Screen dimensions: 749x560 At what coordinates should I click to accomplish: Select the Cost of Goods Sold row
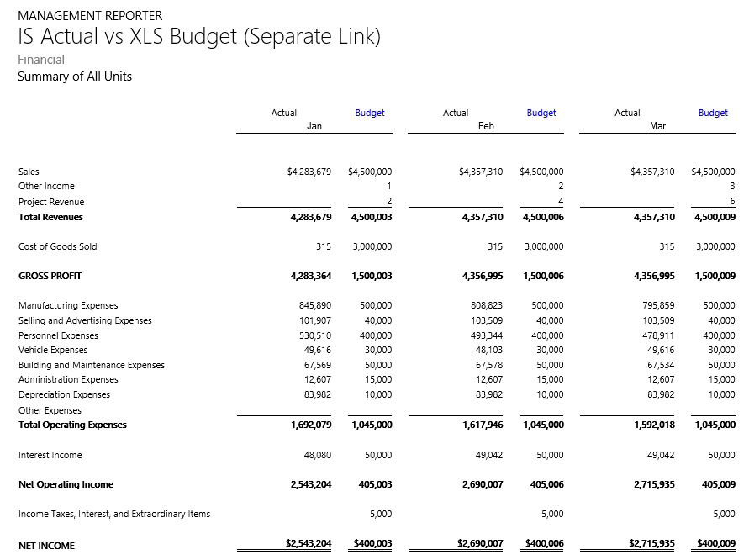(x=57, y=246)
